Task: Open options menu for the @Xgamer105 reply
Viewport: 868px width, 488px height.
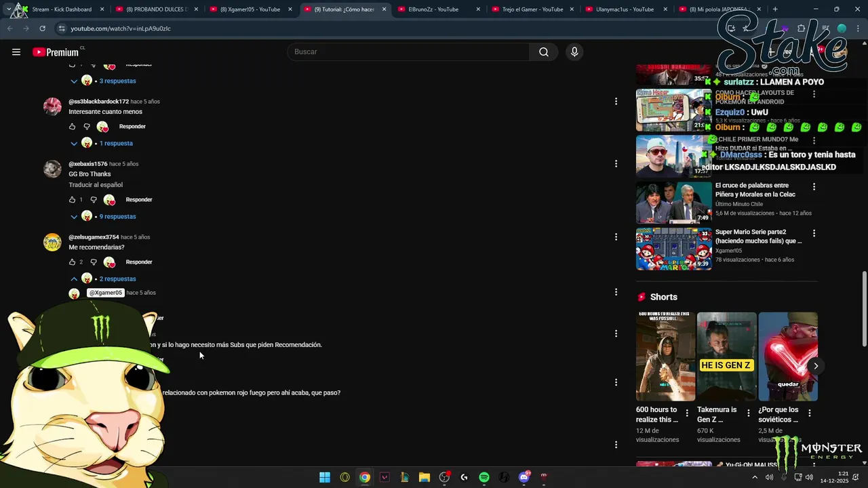Action: click(x=616, y=292)
